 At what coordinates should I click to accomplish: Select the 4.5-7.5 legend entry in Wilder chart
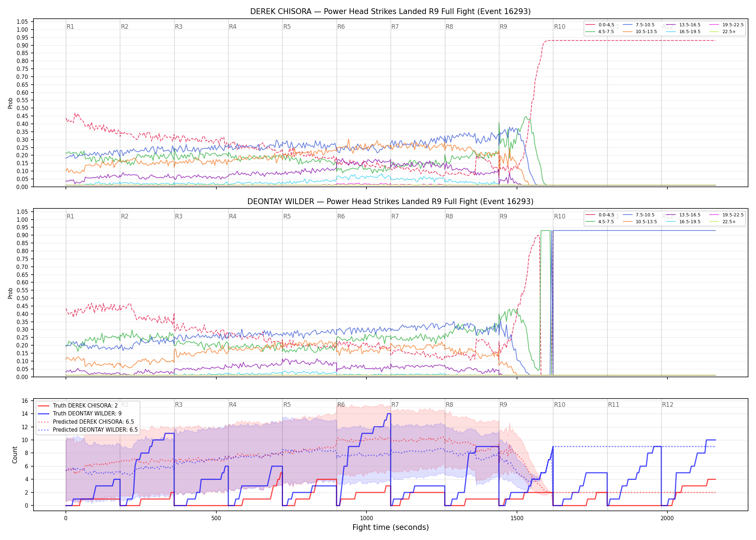600,222
